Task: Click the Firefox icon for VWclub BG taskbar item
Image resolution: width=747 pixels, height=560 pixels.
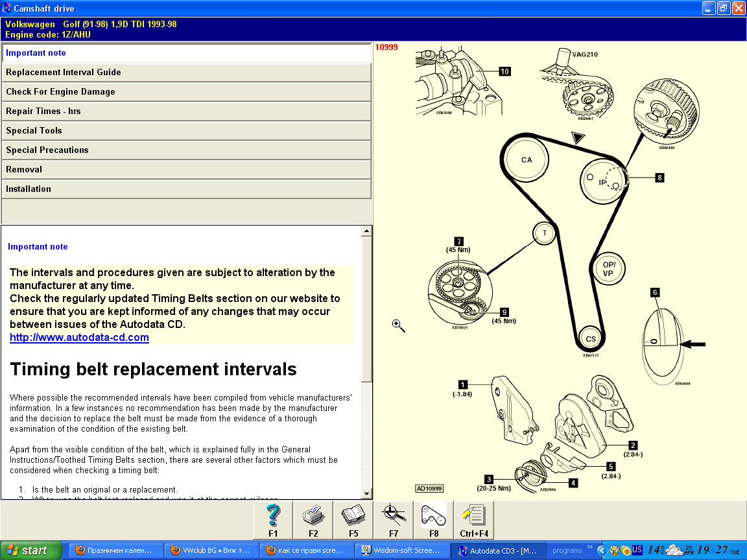Action: coord(176,550)
